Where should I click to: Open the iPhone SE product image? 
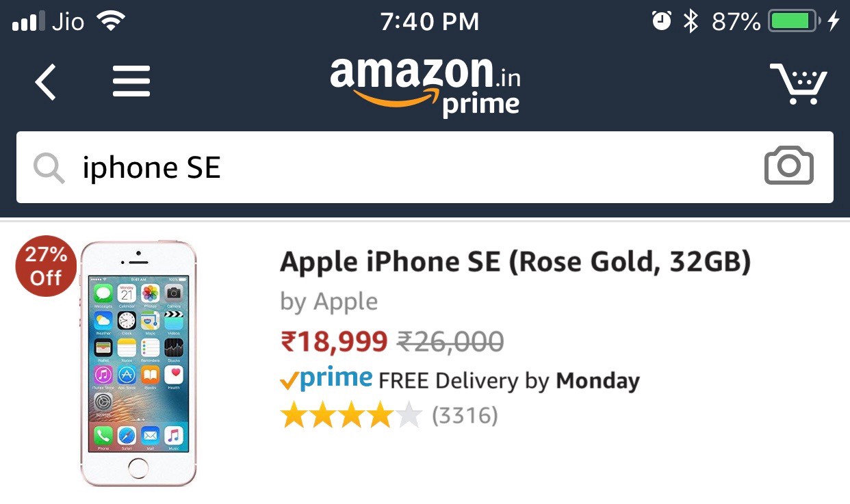138,363
